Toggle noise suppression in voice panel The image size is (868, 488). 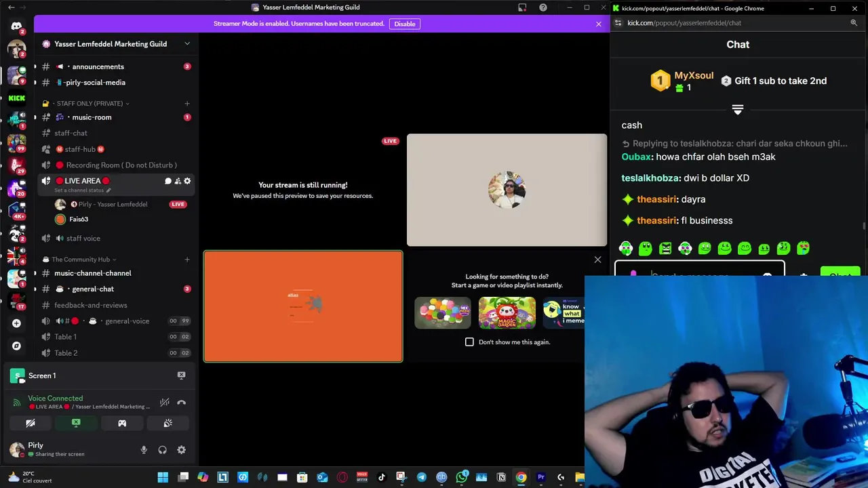point(164,403)
